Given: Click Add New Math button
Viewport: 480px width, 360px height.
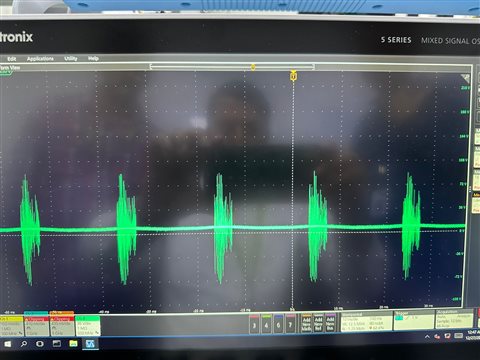Looking at the screenshot, I should pos(306,323).
